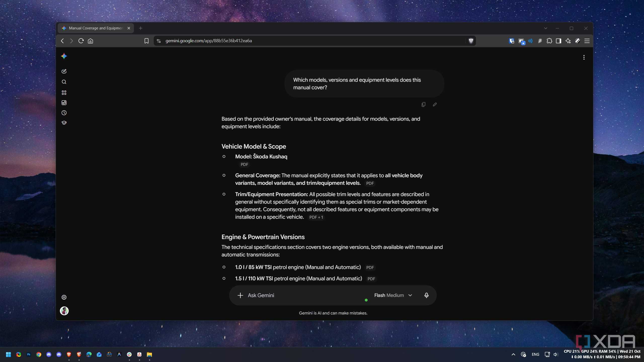The width and height of the screenshot is (644, 362).
Task: Open the search chats icon in sidebar
Action: (64, 82)
